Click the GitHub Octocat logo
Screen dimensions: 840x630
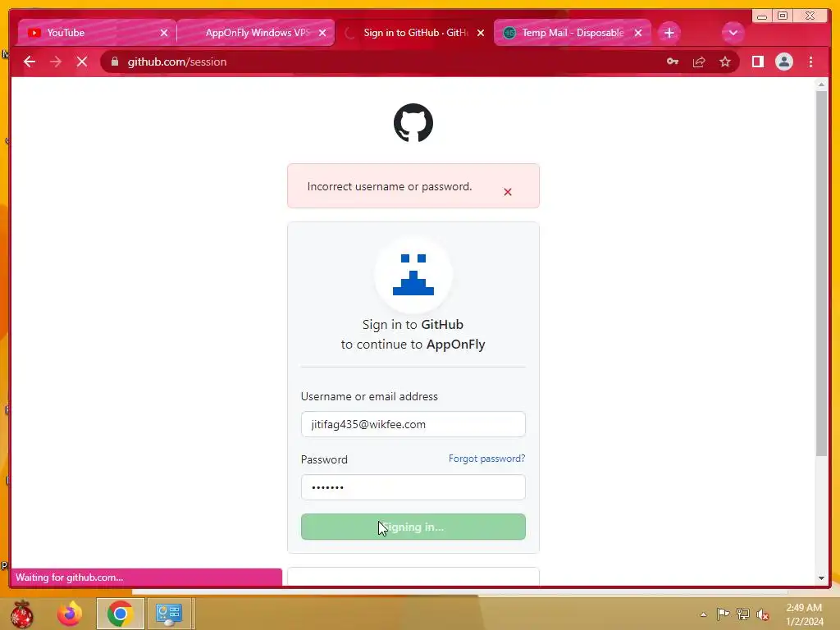pyautogui.click(x=413, y=123)
